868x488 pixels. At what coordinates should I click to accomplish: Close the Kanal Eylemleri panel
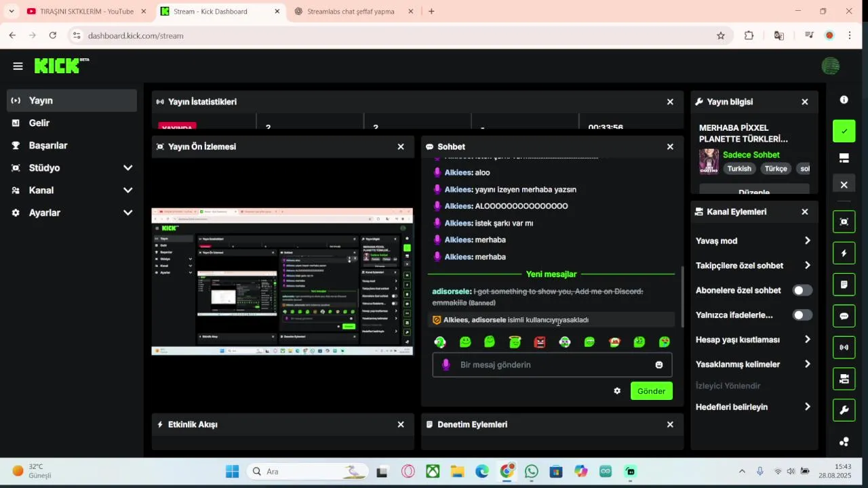point(805,211)
